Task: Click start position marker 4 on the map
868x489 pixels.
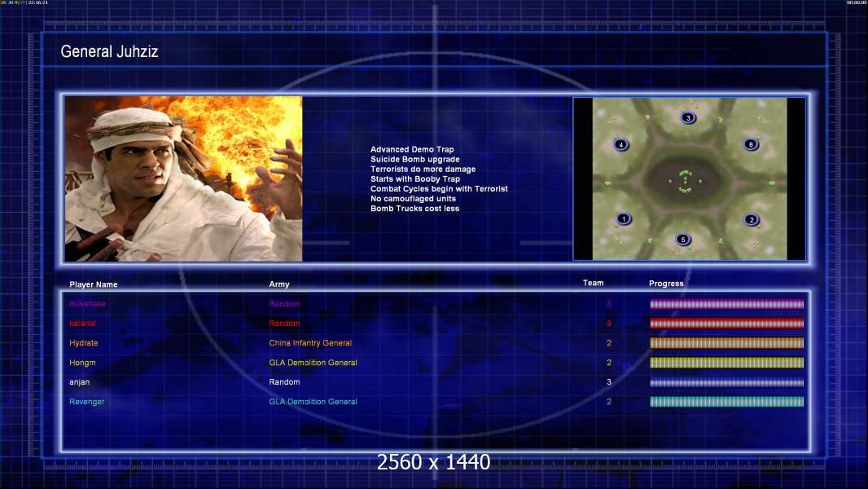Action: coord(621,144)
